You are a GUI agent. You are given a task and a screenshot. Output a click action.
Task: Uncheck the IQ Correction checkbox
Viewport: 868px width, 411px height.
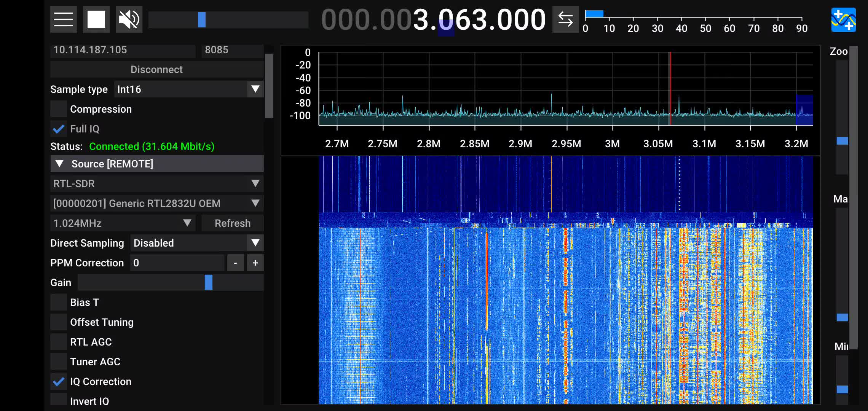[x=59, y=382]
